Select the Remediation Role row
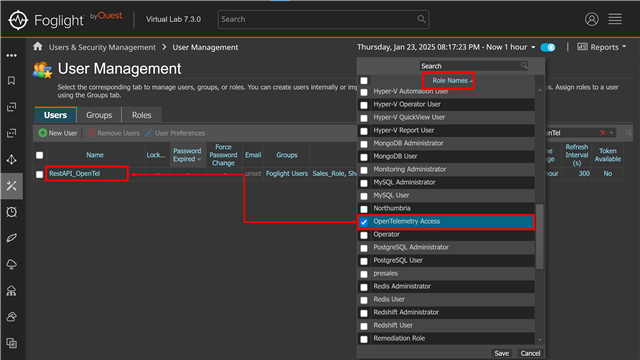Screen dimensions: 640x360 point(446,338)
